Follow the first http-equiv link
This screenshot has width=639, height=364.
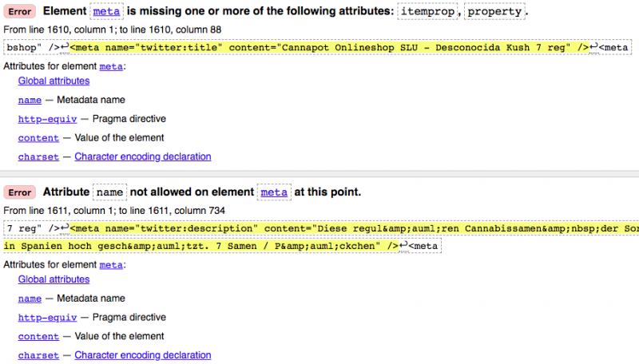click(x=47, y=119)
